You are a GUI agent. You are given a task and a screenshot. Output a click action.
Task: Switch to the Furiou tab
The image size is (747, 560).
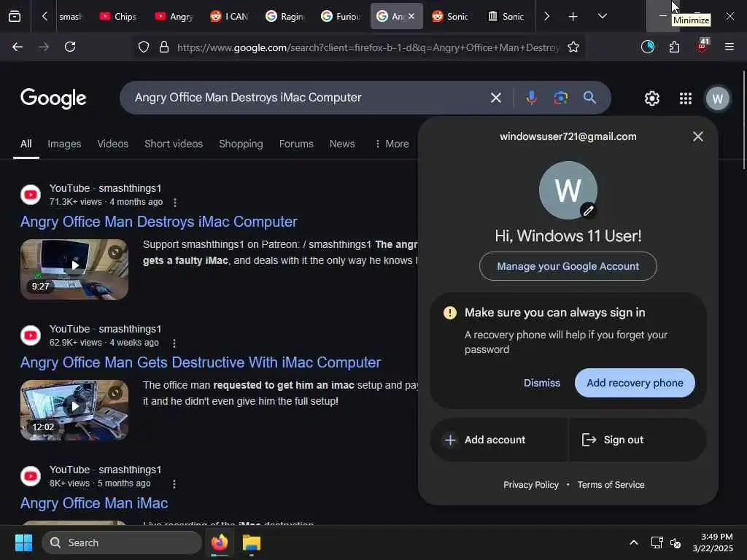click(x=341, y=17)
